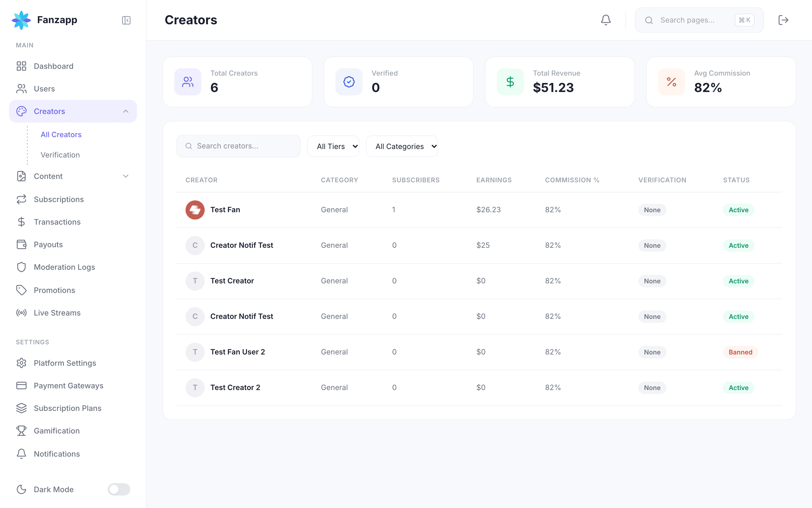Open Payment Gateways label
Viewport: 812px width, 508px height.
69,385
